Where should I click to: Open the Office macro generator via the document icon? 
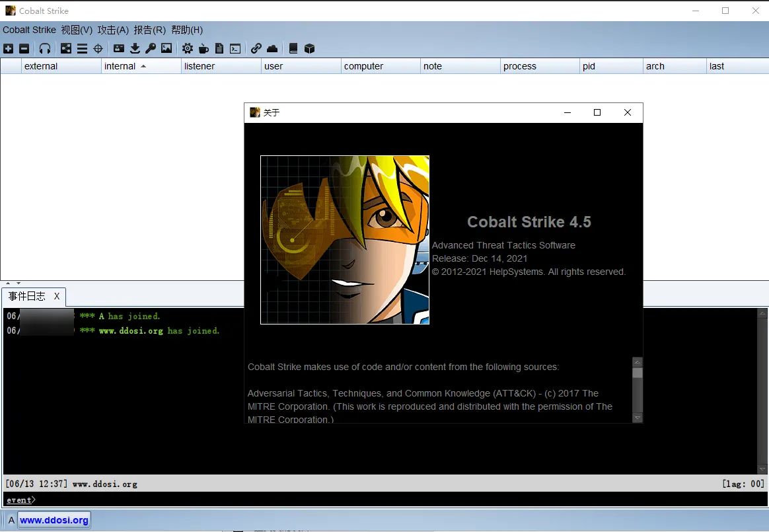pos(219,49)
